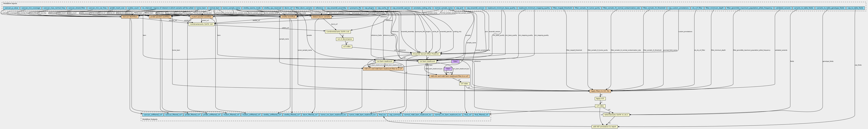Select the vep_ensembl_assembly input node
Screen dimensions: 868x129
pyautogui.click(x=336, y=8)
